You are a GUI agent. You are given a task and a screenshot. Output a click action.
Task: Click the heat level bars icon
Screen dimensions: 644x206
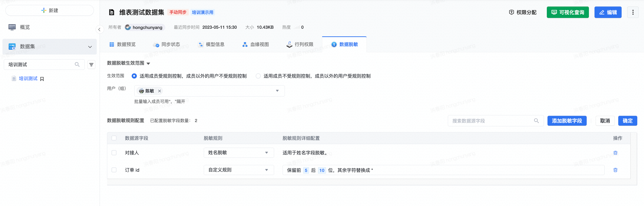pyautogui.click(x=297, y=27)
